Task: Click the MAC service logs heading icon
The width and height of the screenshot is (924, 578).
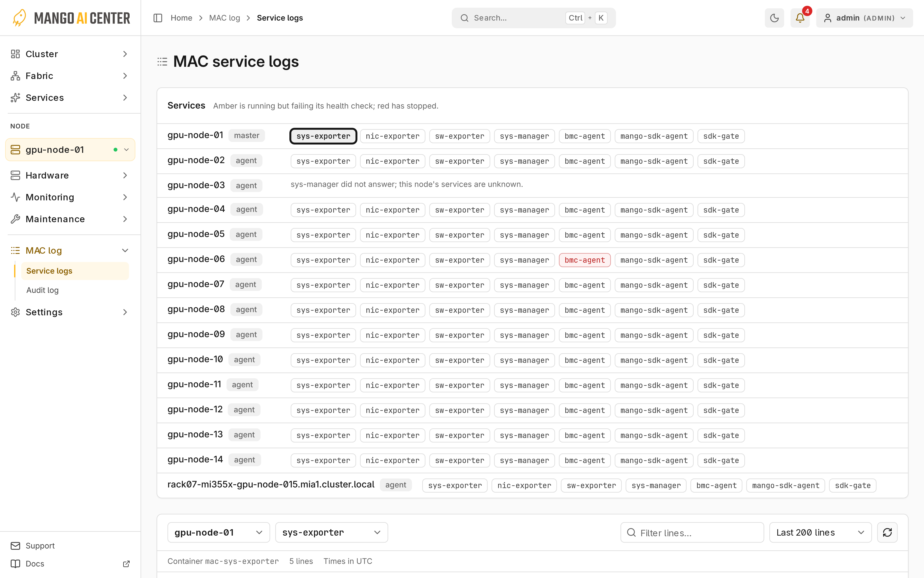Action: click(x=162, y=62)
